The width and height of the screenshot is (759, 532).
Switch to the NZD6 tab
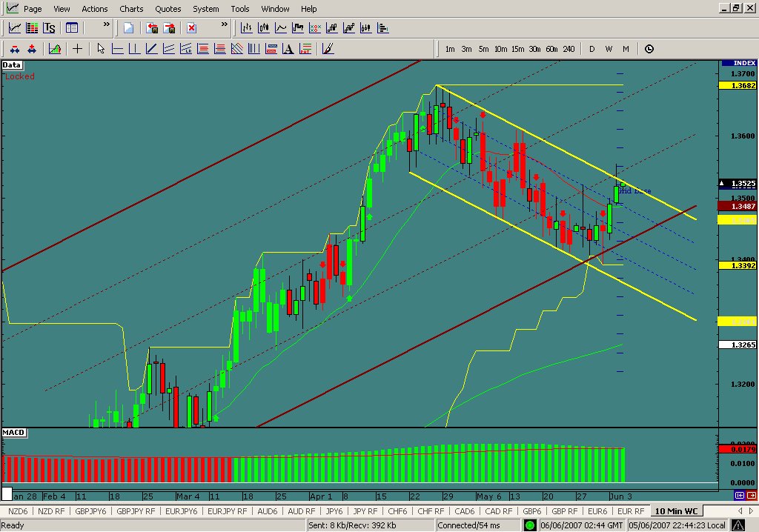18,511
